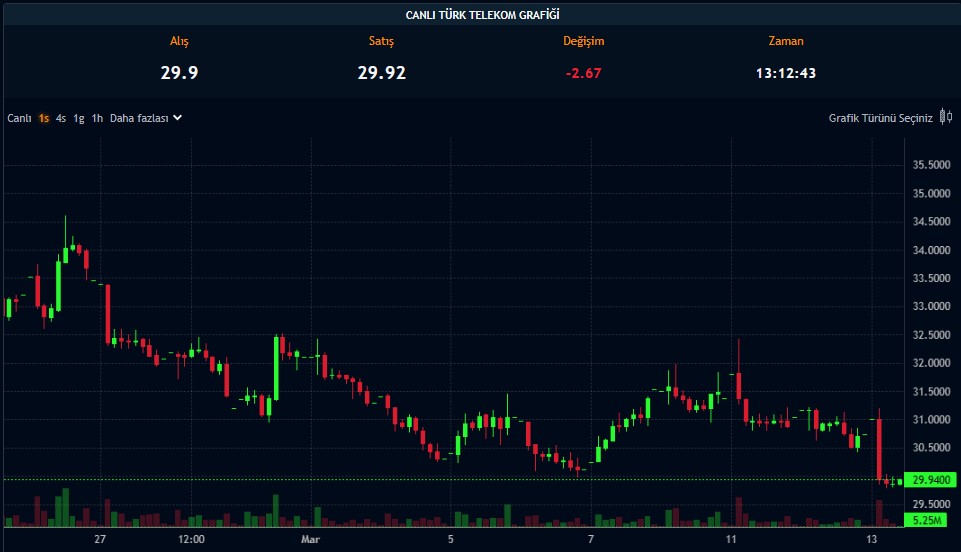The image size is (961, 552).
Task: Select the Canlı live view
Action: (x=20, y=118)
